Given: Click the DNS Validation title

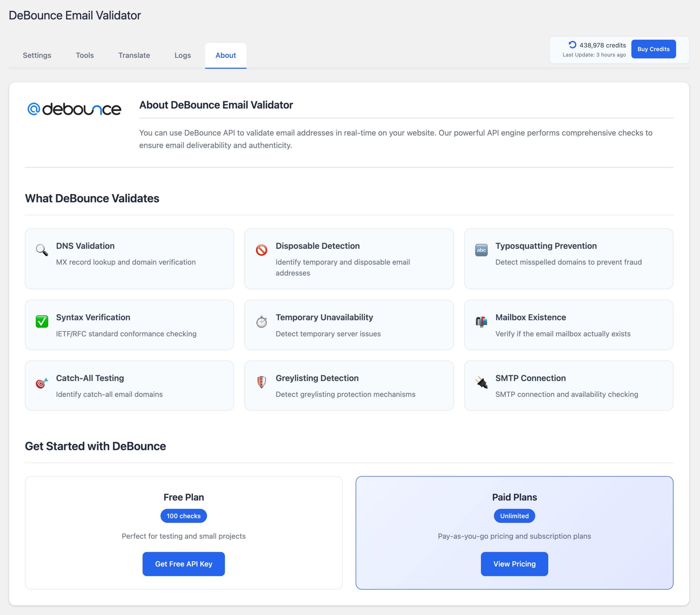Looking at the screenshot, I should [85, 246].
